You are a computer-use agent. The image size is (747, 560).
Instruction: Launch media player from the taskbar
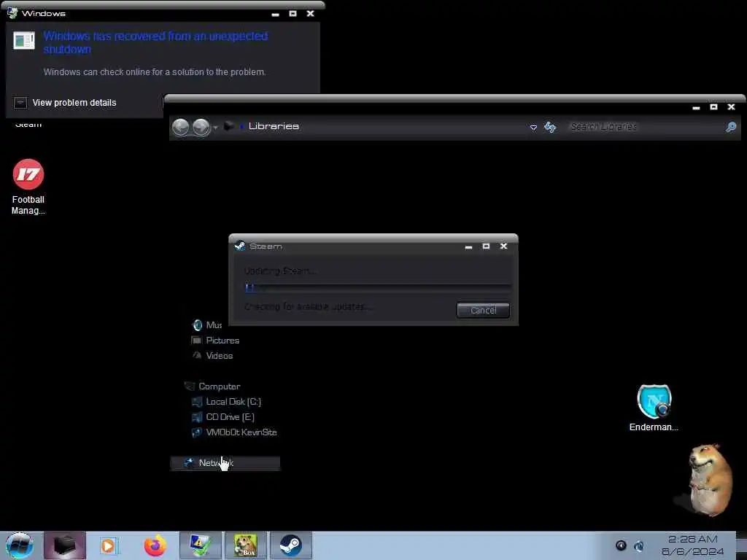(x=109, y=545)
